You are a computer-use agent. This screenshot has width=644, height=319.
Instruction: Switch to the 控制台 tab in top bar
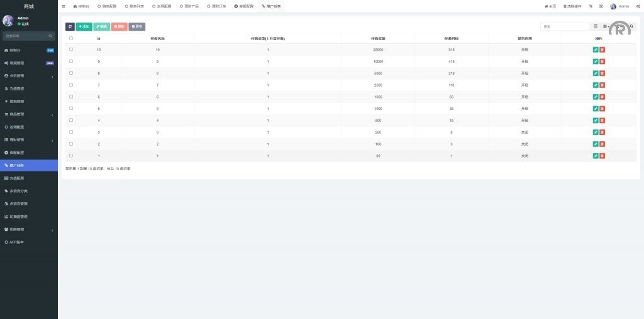[81, 6]
